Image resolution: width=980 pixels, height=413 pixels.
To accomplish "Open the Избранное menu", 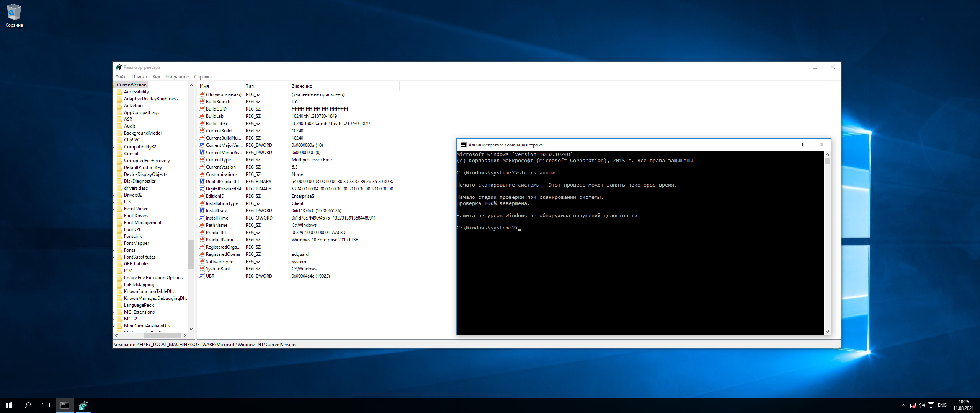I will click(x=177, y=77).
